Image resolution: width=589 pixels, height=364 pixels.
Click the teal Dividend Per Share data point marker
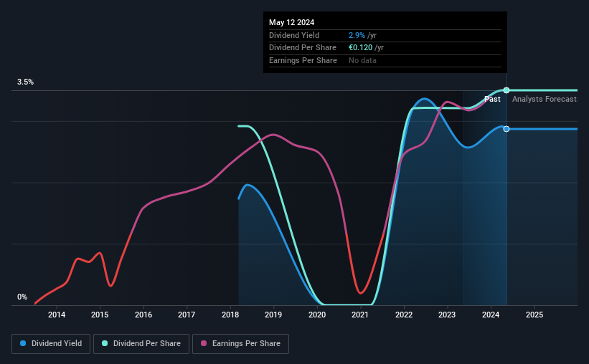click(x=506, y=90)
